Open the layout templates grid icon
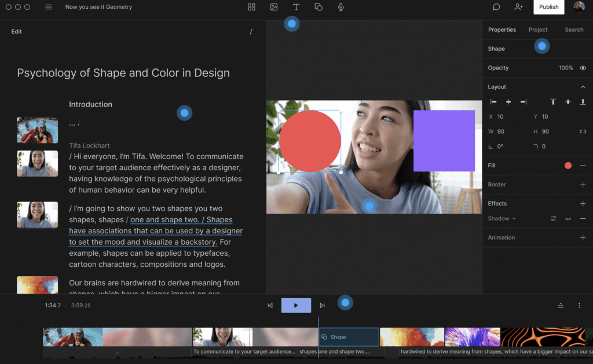Image resolution: width=593 pixels, height=364 pixels. click(x=251, y=7)
